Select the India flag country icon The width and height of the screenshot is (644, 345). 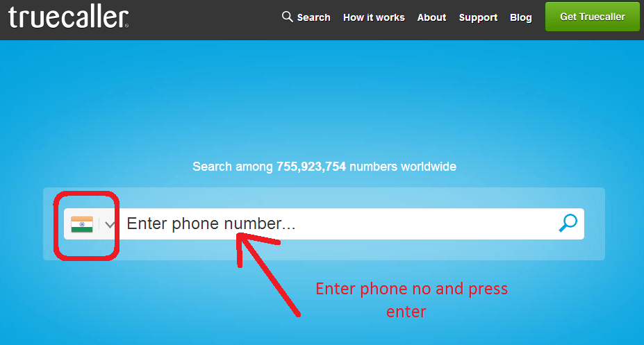coord(82,224)
